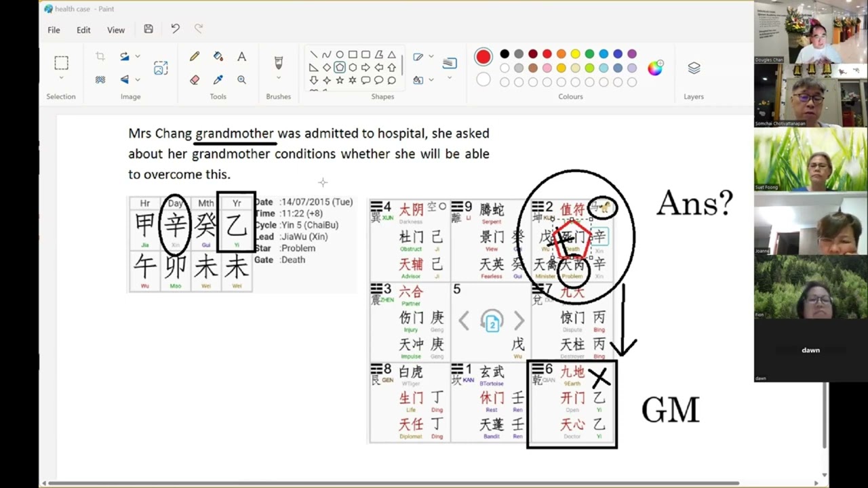Activate the Magnifier zoom tool
This screenshot has height=488, width=868.
tap(241, 80)
